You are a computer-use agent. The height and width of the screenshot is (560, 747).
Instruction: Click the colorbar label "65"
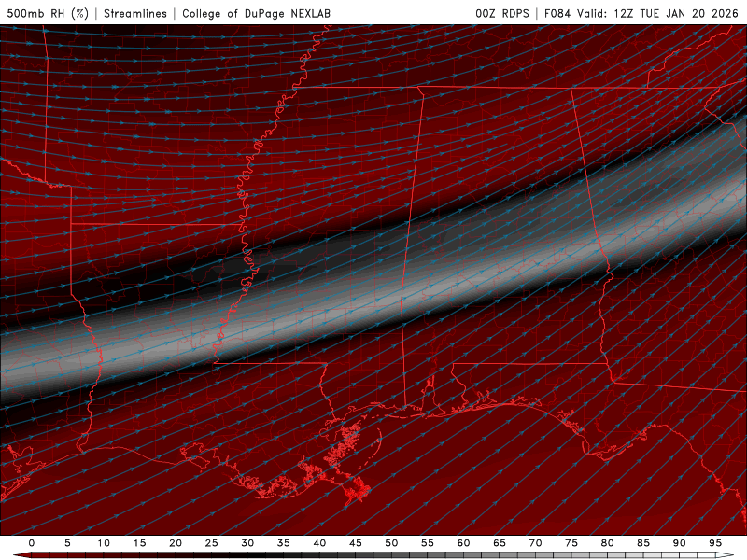coord(500,543)
